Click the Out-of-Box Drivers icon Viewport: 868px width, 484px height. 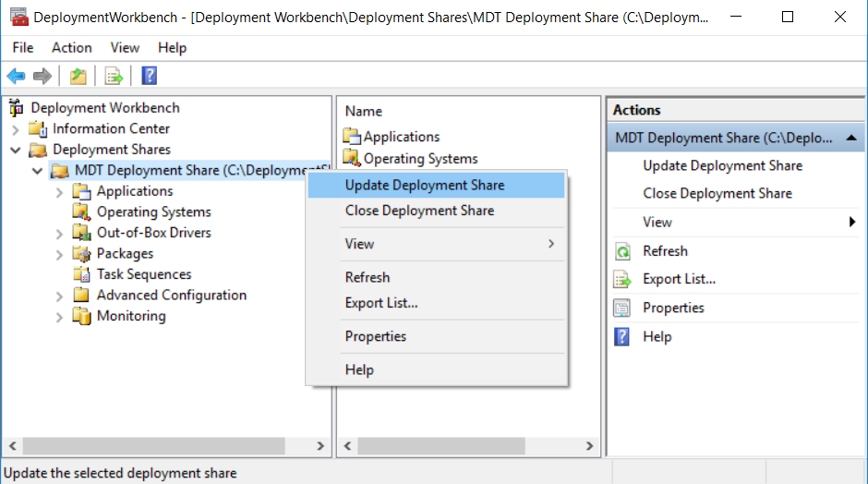click(x=81, y=233)
